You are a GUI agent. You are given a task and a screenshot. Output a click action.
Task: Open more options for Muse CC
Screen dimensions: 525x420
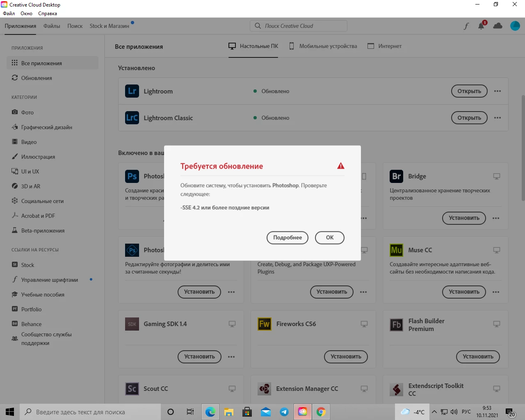[496, 292]
